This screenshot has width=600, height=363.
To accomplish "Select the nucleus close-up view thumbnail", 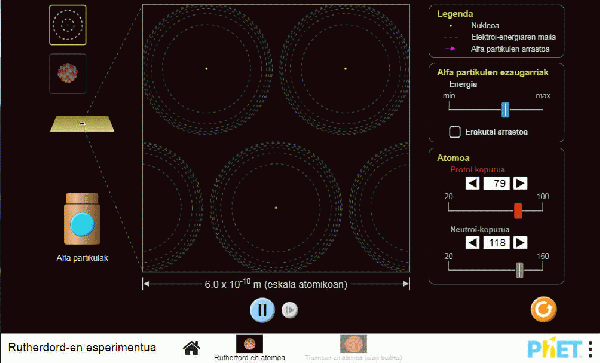I will pyautogui.click(x=68, y=73).
